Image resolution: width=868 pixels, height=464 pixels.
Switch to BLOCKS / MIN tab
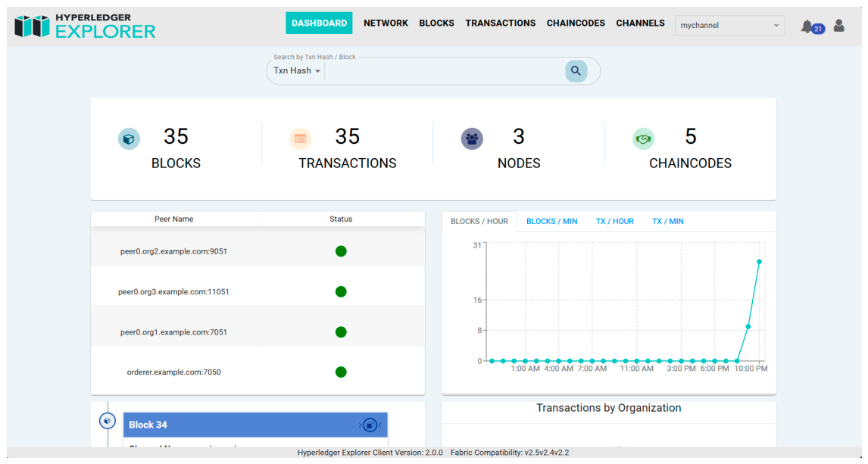click(x=551, y=221)
